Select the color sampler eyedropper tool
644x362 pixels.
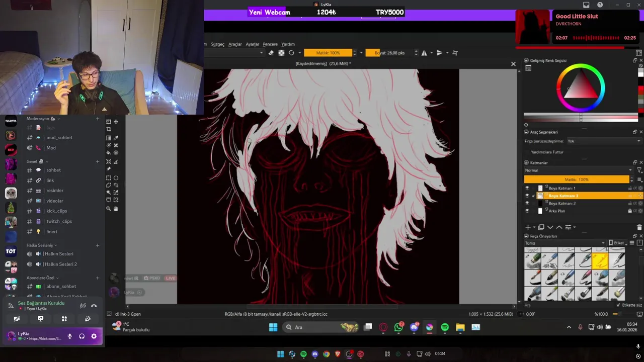click(116, 138)
